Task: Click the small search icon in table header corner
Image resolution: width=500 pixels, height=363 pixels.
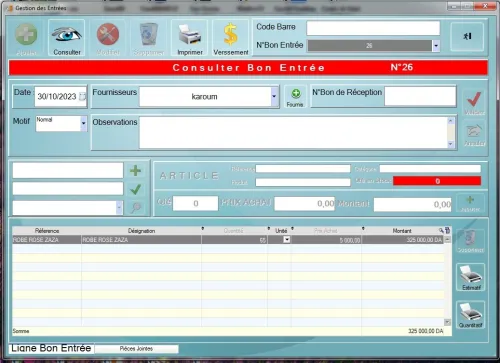Action: click(441, 230)
